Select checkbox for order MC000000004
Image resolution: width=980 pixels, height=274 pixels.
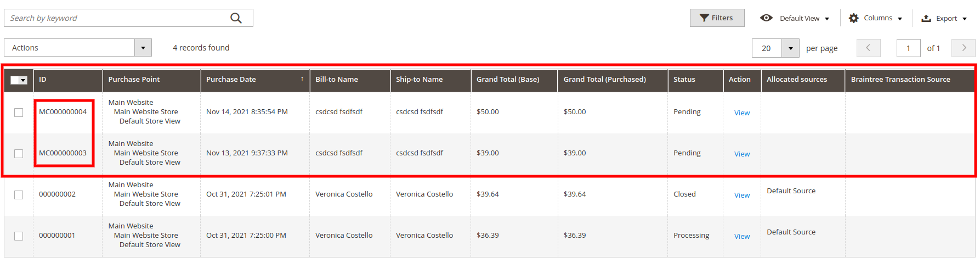pyautogui.click(x=19, y=113)
